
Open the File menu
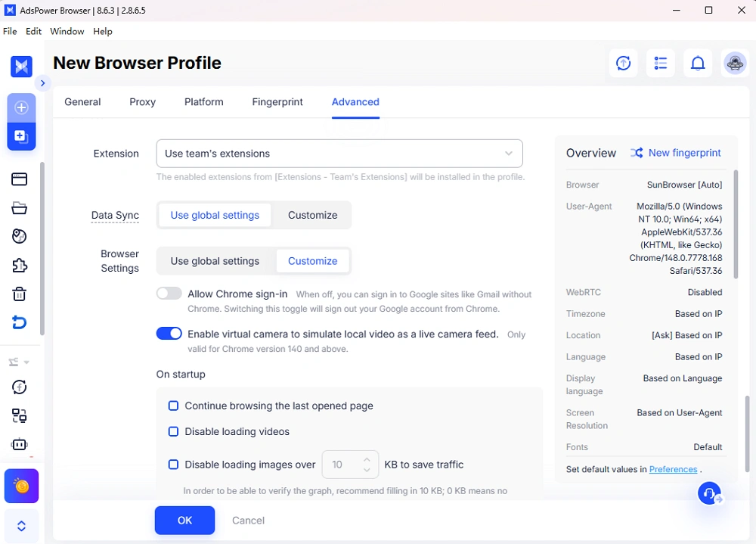click(x=10, y=31)
